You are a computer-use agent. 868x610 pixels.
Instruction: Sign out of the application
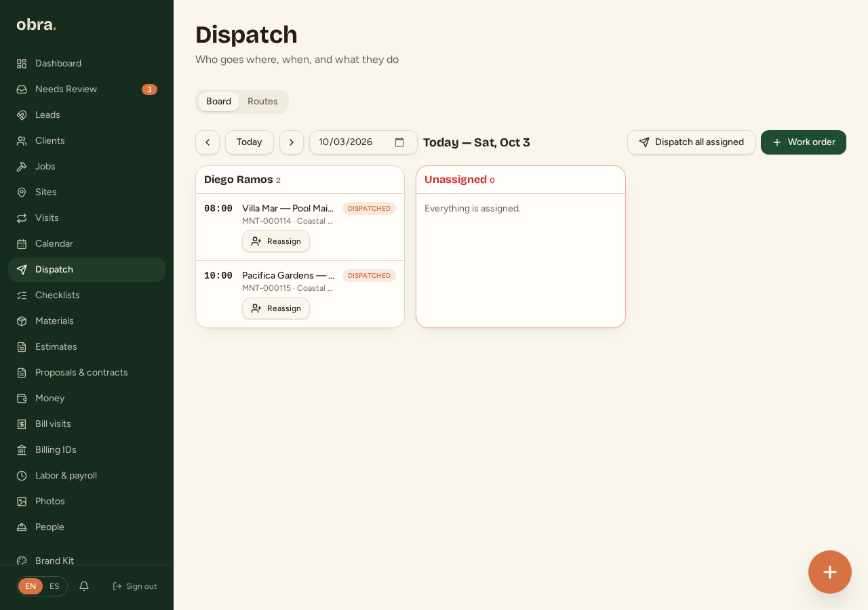click(135, 586)
